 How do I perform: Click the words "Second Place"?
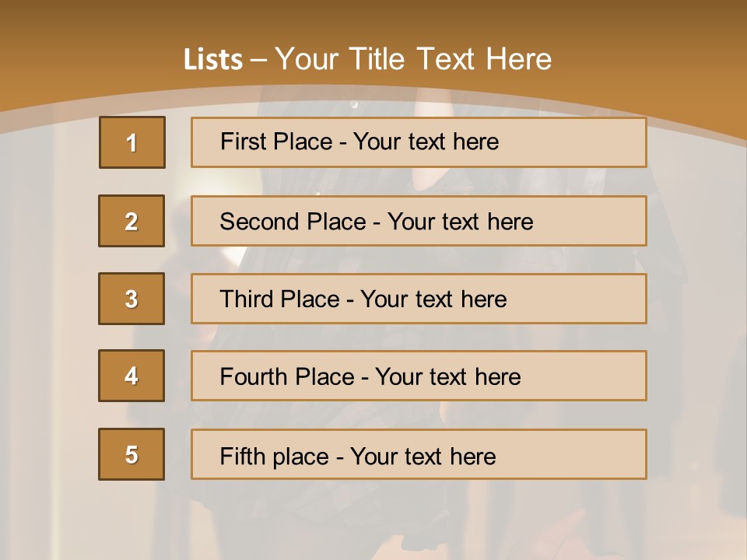292,222
